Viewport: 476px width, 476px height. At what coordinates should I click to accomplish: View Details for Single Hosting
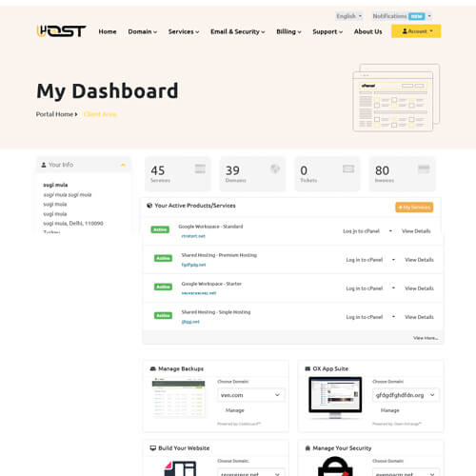pos(419,317)
